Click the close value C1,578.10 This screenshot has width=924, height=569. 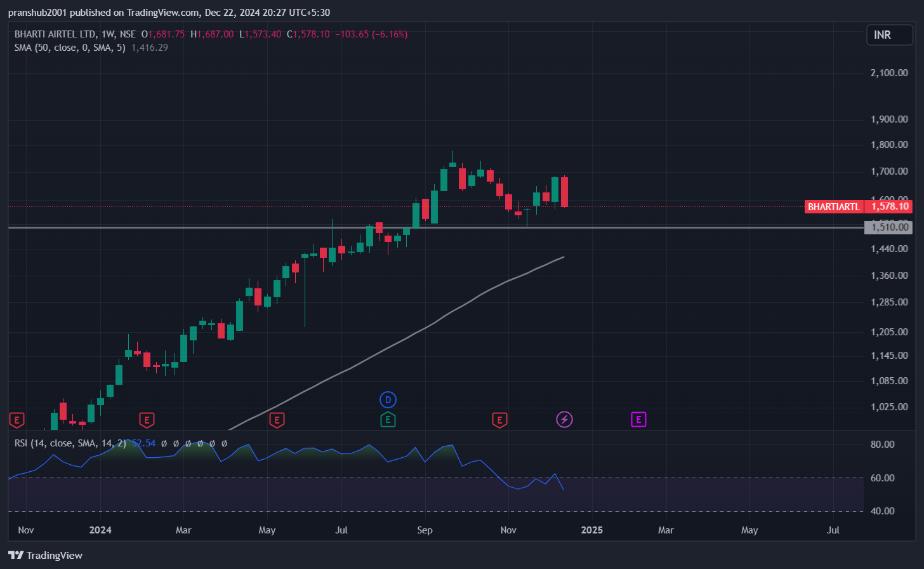point(308,34)
